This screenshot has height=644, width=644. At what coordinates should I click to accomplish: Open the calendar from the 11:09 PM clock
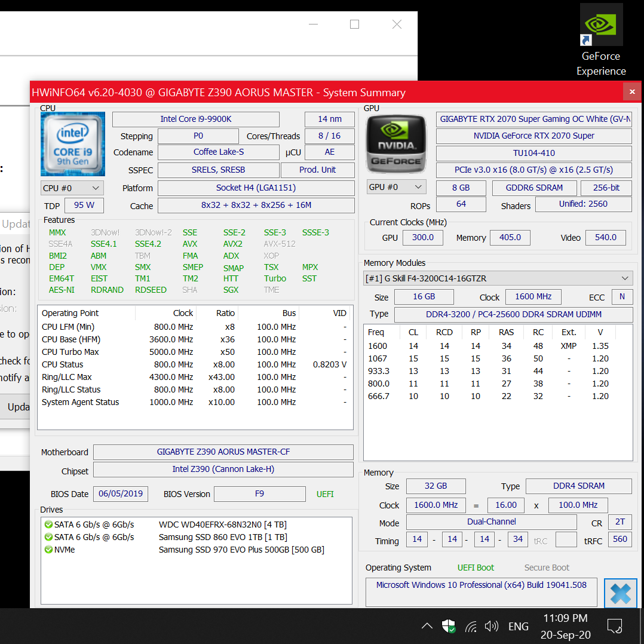click(x=566, y=626)
